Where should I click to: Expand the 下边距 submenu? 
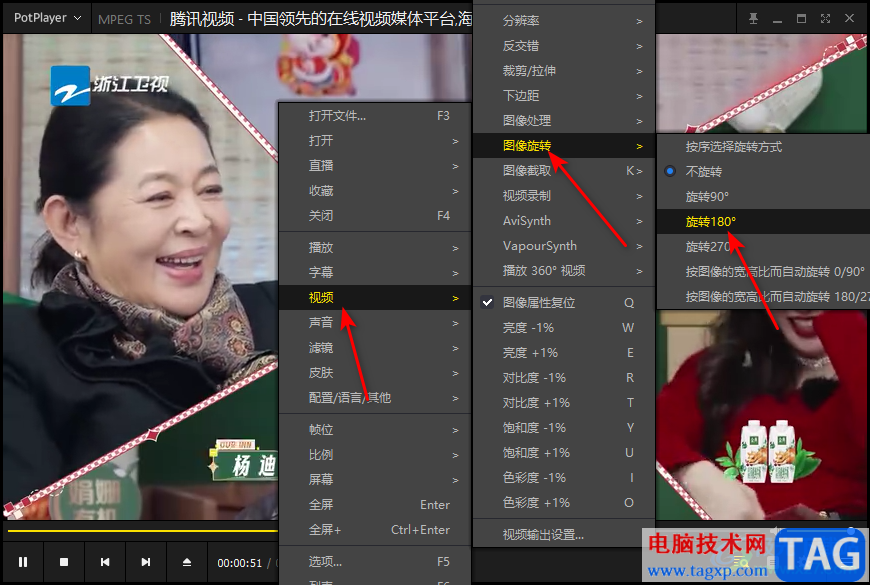pyautogui.click(x=564, y=95)
